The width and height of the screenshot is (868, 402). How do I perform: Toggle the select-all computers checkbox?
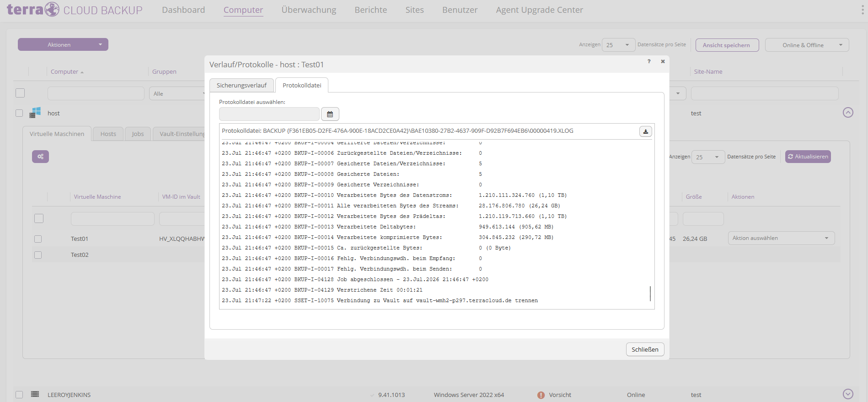point(20,93)
